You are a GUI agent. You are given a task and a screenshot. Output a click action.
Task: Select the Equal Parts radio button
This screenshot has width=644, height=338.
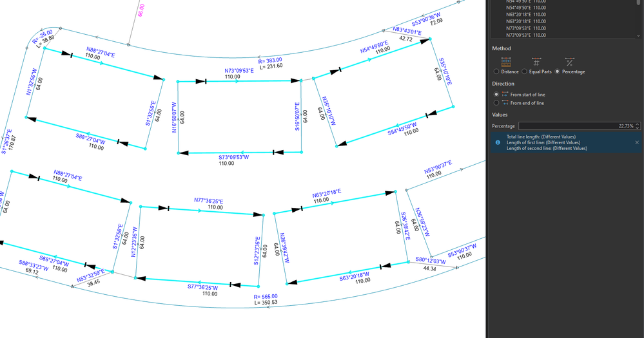point(525,71)
